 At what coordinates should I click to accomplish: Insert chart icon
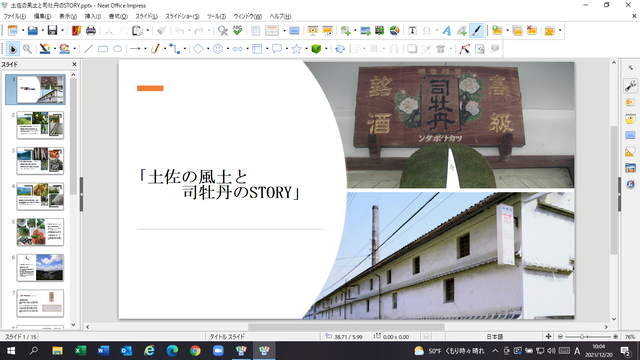coord(394,31)
